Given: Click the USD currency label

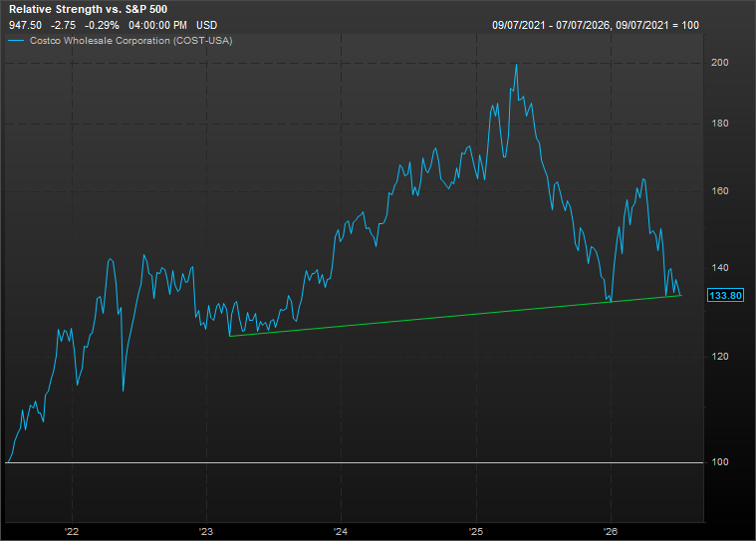Looking at the screenshot, I should click(207, 25).
